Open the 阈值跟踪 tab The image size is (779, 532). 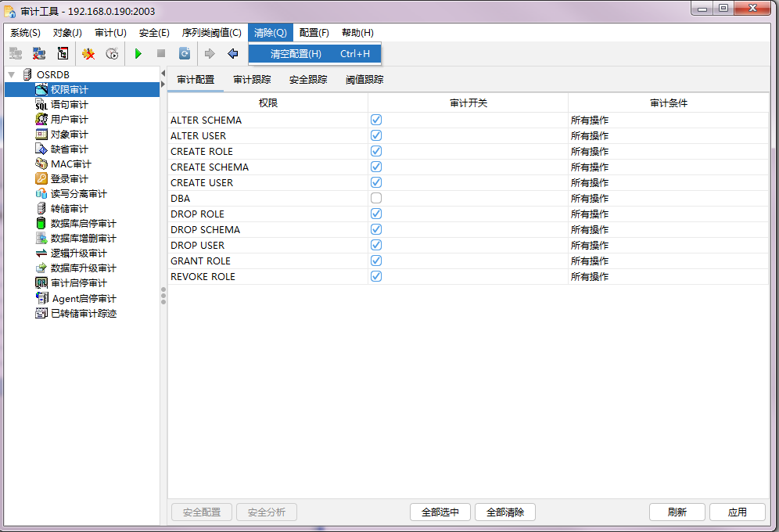(x=363, y=79)
